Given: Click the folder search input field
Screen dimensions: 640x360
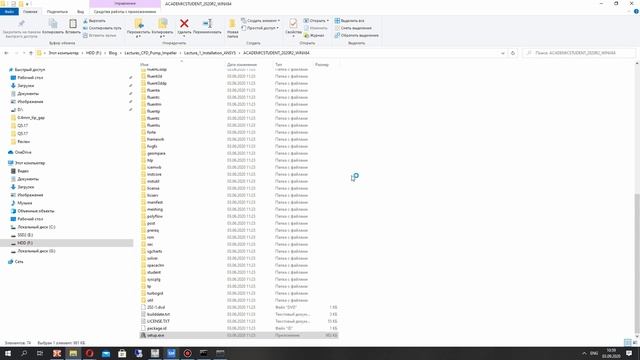Looking at the screenshot, I should (579, 53).
